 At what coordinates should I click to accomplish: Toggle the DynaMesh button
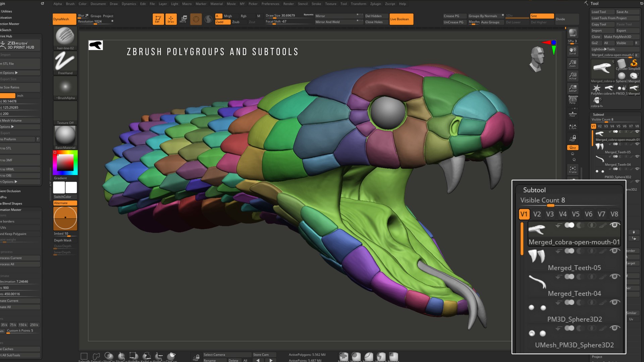(x=64, y=19)
